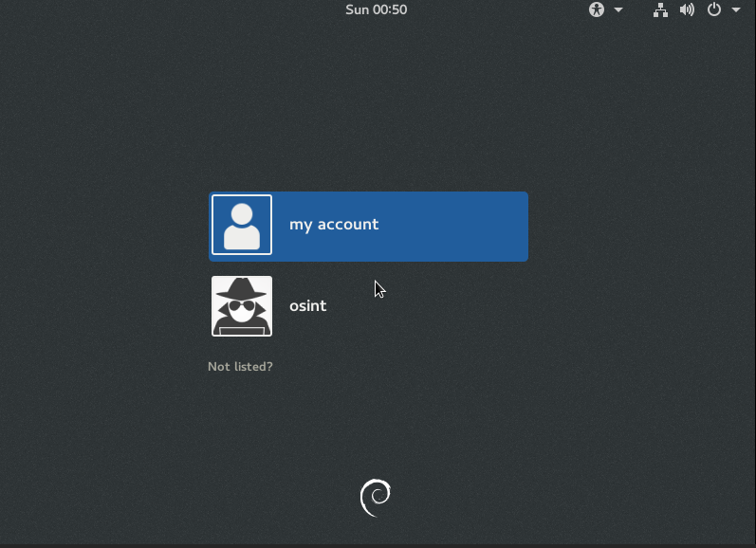Click the default avatar for my account
756x548 pixels.
tap(242, 225)
